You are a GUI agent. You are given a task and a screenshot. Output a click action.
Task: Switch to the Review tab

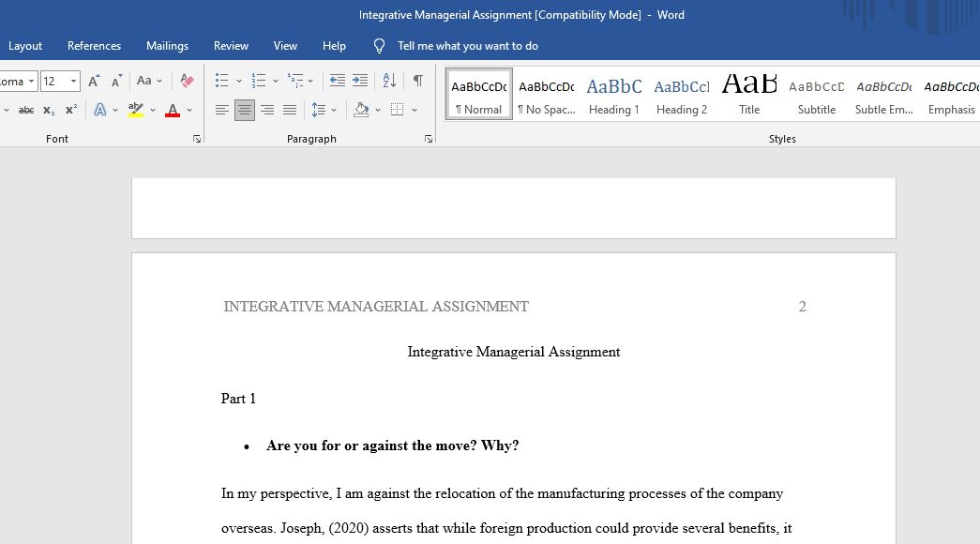(232, 46)
